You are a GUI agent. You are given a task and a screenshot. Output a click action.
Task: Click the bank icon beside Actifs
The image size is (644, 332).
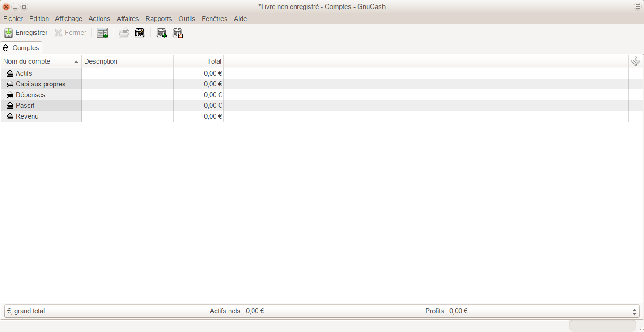click(10, 73)
